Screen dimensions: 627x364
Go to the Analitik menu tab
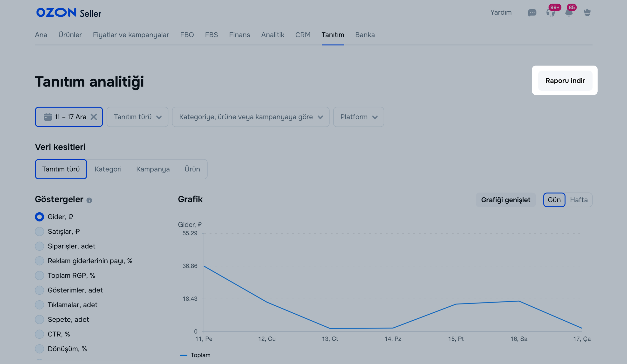coord(273,35)
